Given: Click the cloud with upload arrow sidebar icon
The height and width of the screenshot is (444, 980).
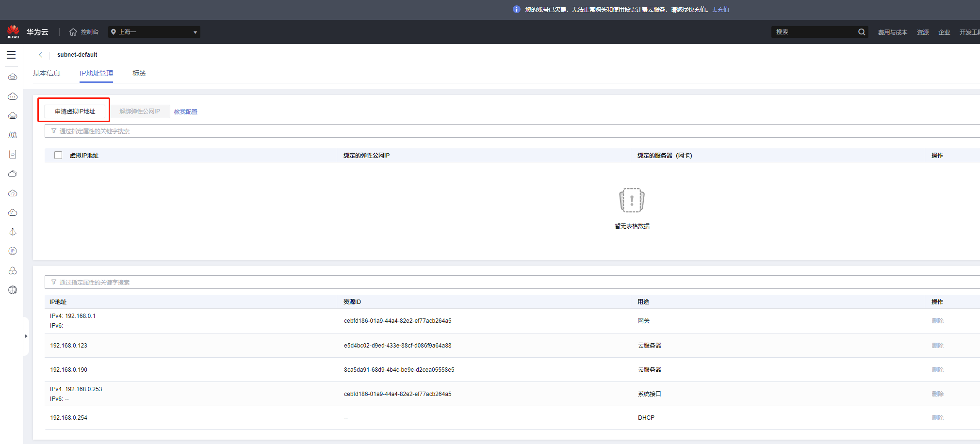Looking at the screenshot, I should click(x=13, y=193).
